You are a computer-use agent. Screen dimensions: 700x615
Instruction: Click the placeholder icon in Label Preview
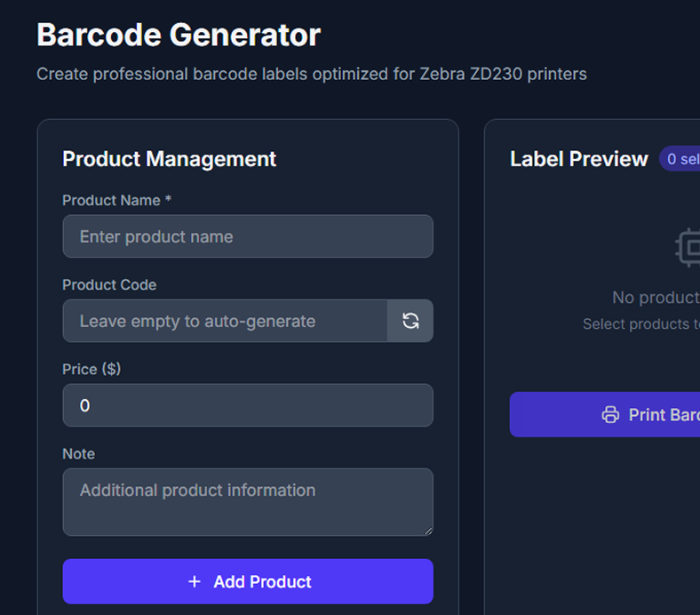tap(688, 248)
